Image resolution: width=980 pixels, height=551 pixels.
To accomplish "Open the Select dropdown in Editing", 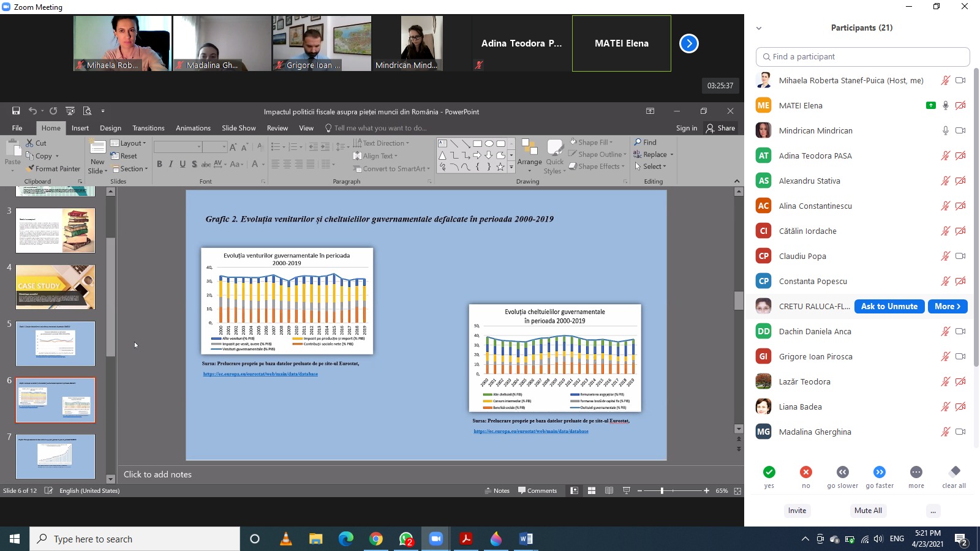I will [x=650, y=166].
